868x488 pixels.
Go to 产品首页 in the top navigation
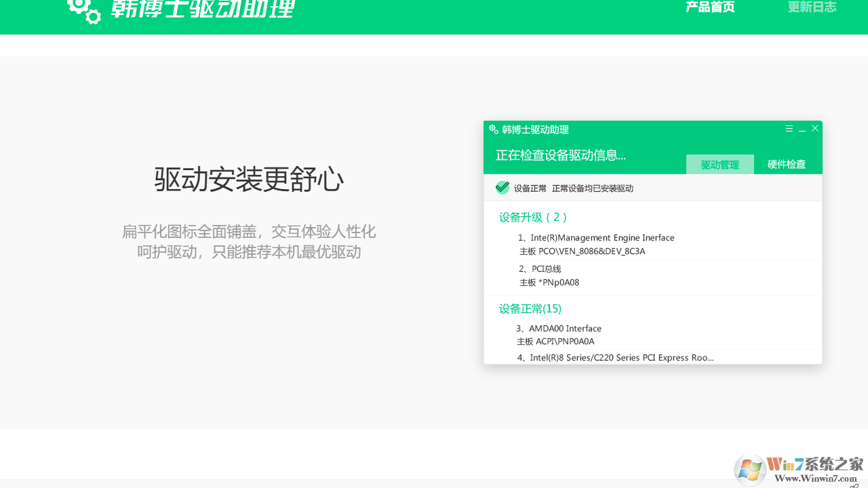(x=710, y=7)
